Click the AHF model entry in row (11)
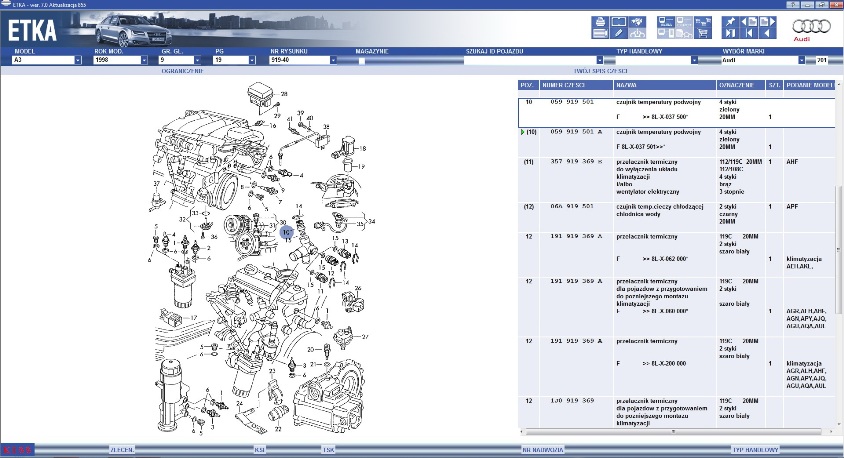 pos(792,161)
